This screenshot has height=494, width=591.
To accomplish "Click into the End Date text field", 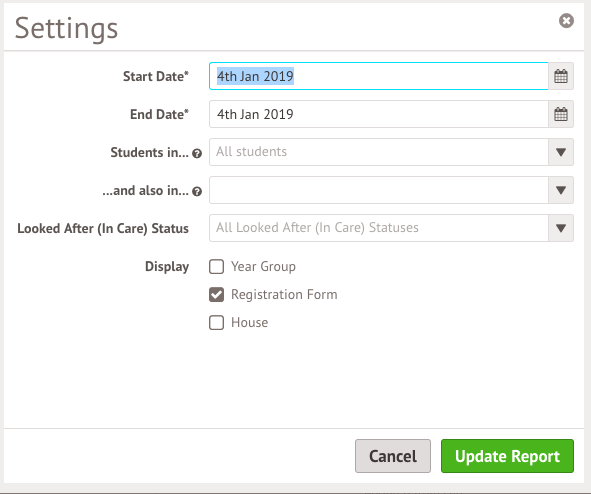I will (x=379, y=114).
